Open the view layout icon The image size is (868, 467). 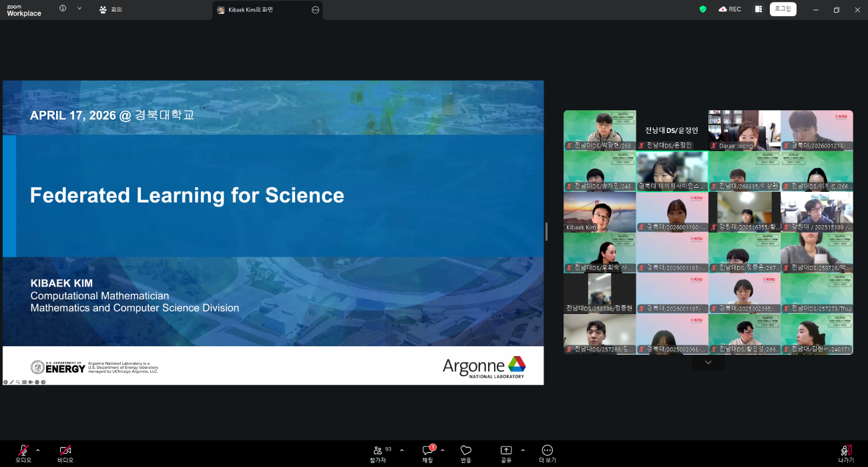coord(758,9)
